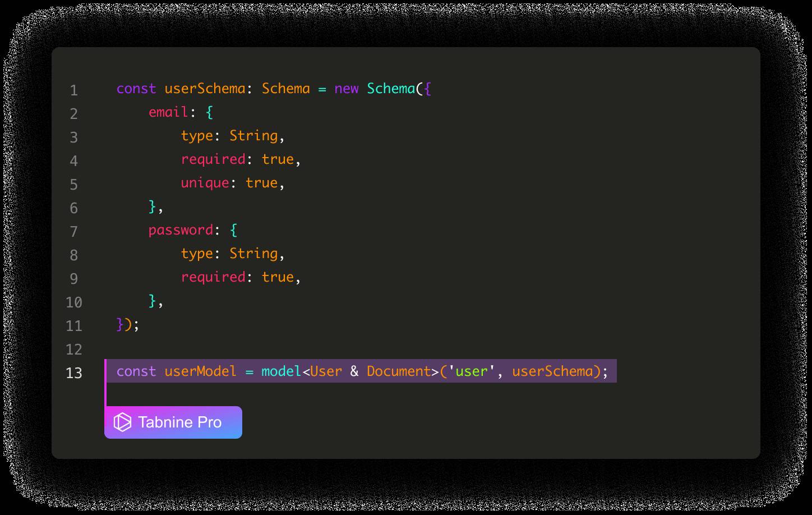Click the Tabnine Pro logo icon
812x515 pixels.
click(122, 422)
